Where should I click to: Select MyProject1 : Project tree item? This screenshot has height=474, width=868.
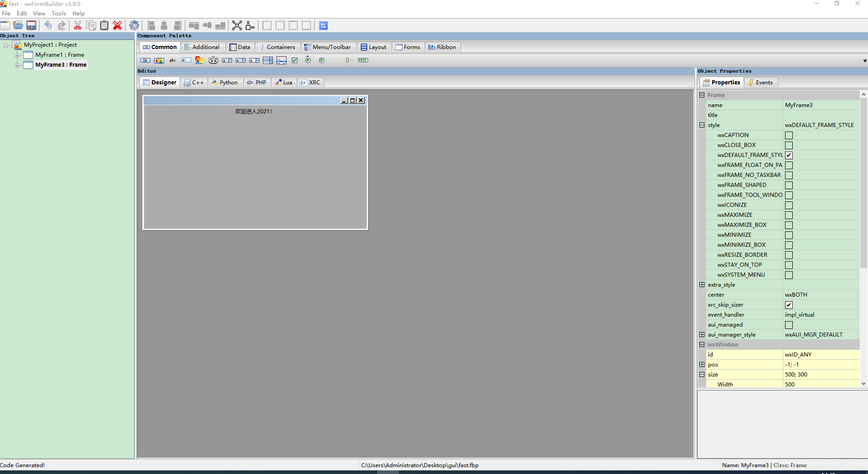[x=50, y=45]
